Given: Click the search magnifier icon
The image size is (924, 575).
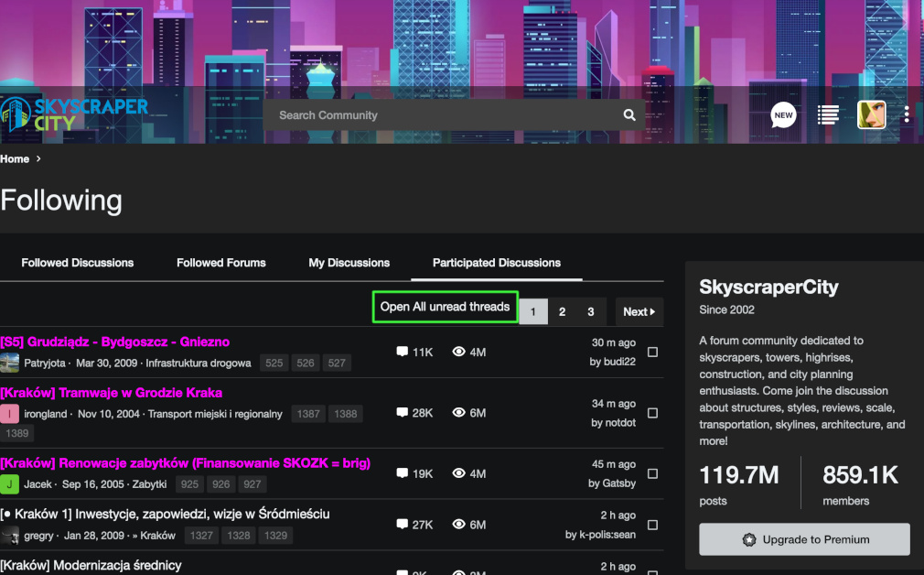Looking at the screenshot, I should point(629,114).
